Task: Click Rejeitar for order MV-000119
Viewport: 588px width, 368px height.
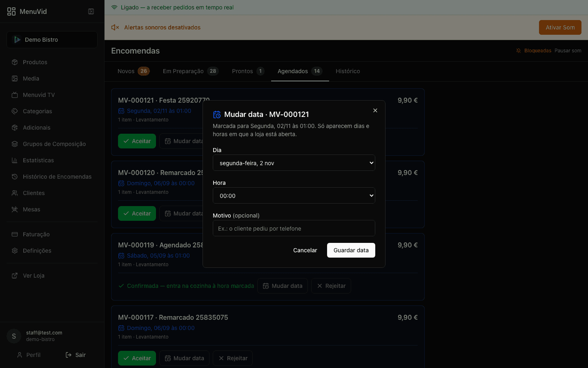Action: pos(331,286)
